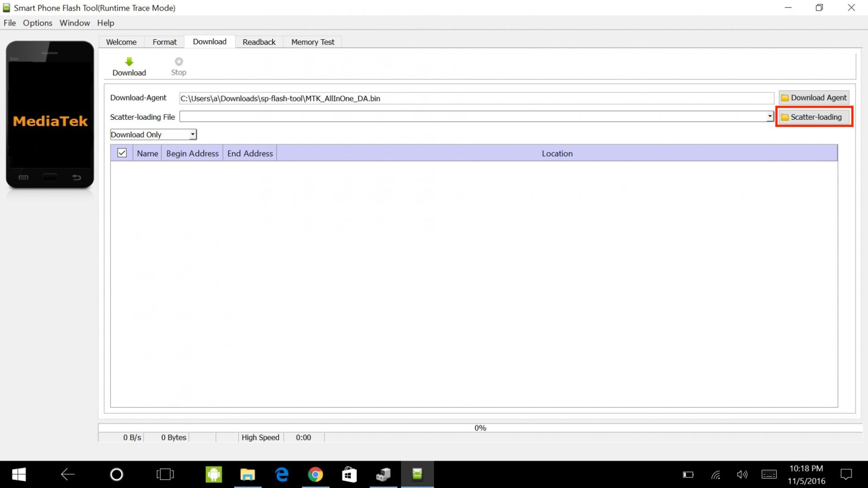Check the download entries selection checkbox

(122, 153)
